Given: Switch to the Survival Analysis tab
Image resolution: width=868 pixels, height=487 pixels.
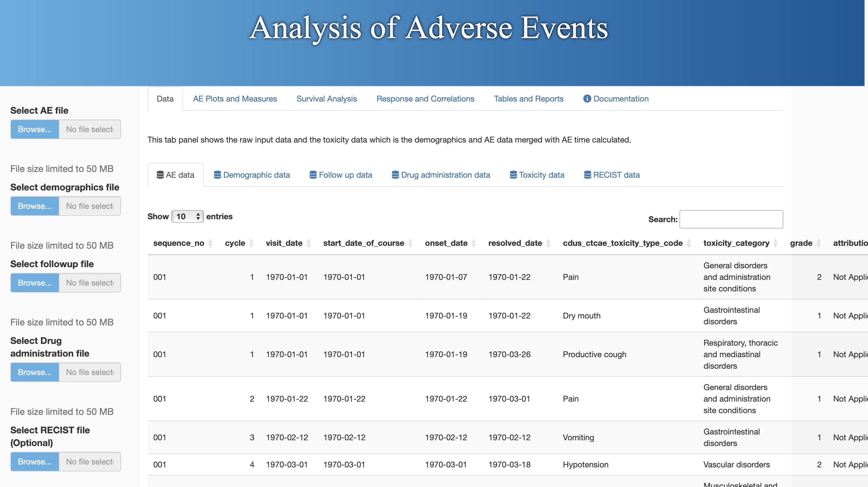Looking at the screenshot, I should tap(326, 98).
